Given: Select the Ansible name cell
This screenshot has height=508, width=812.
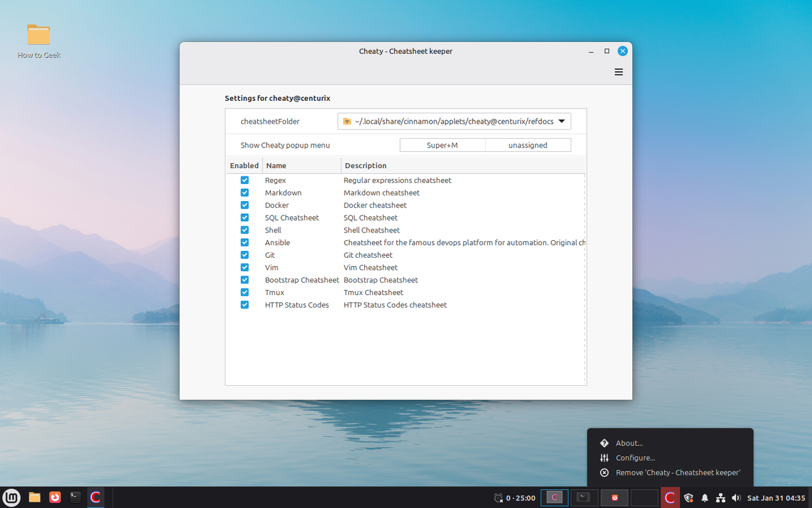Looking at the screenshot, I should click(277, 243).
